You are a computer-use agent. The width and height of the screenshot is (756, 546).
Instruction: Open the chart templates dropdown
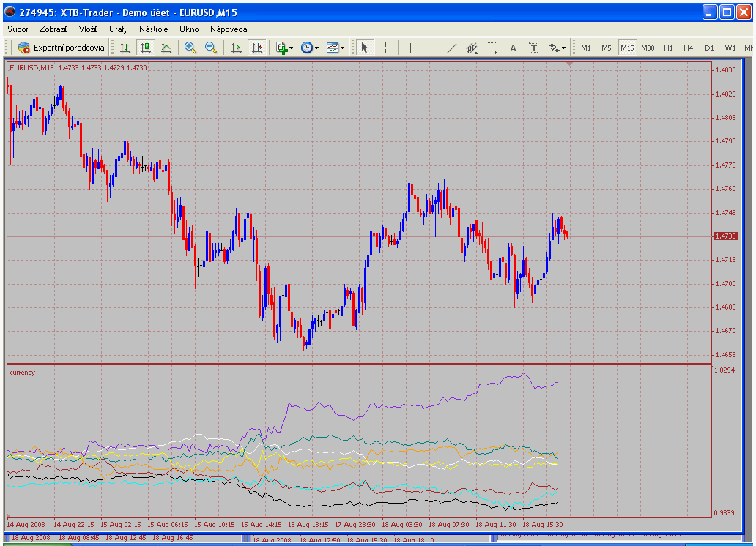click(x=336, y=48)
